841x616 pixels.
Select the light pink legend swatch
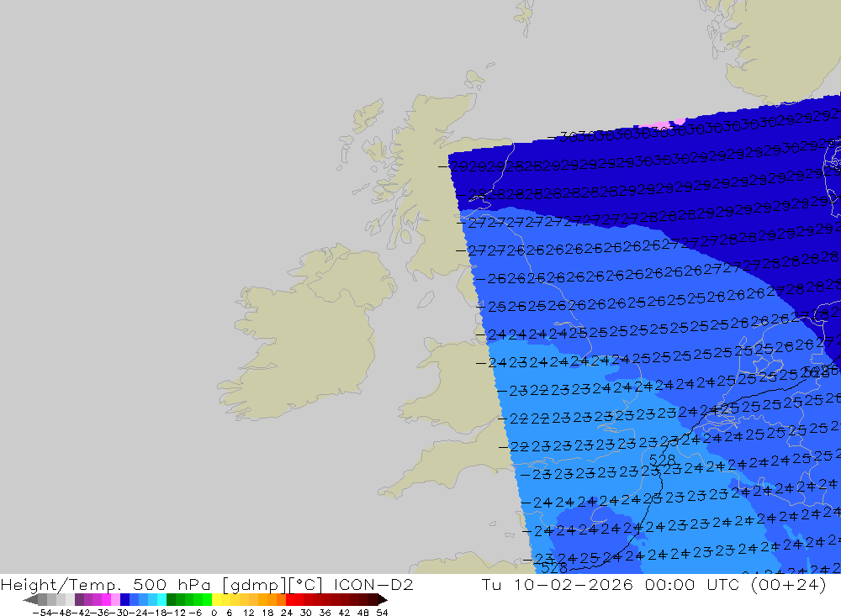pos(115,599)
